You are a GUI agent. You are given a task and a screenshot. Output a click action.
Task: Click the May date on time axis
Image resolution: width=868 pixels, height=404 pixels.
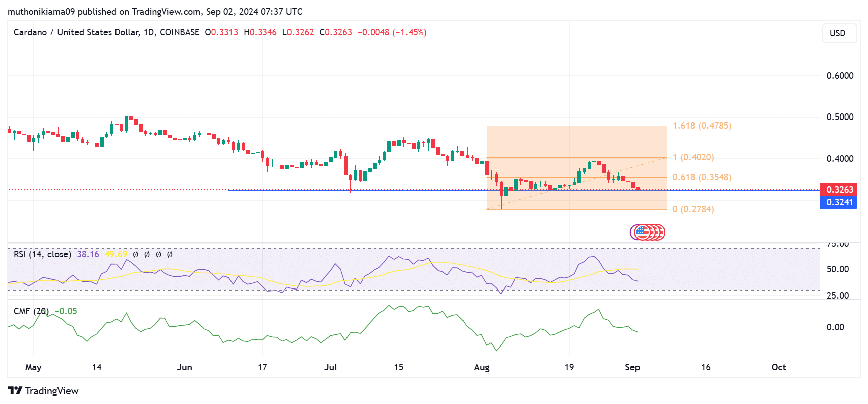click(33, 367)
